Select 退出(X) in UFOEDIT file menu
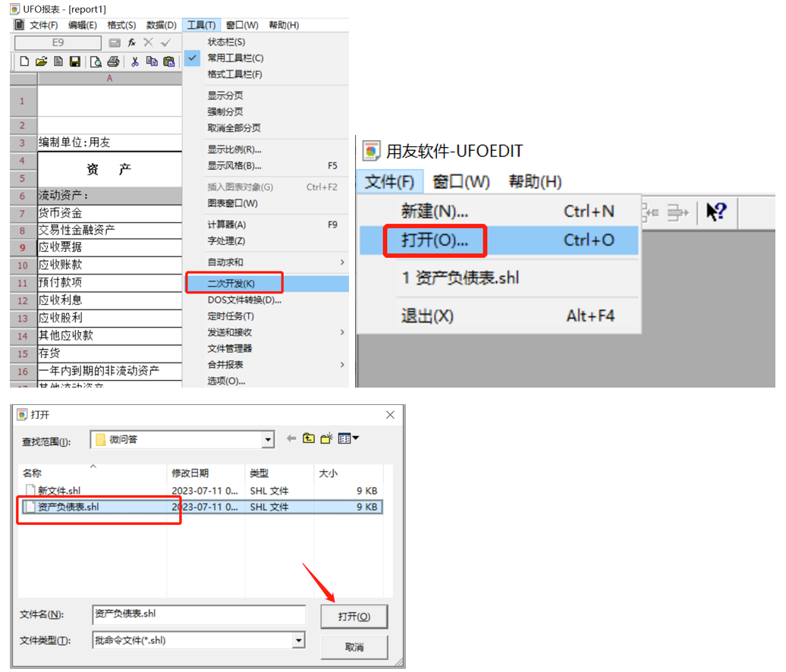The image size is (786, 672). click(x=498, y=316)
